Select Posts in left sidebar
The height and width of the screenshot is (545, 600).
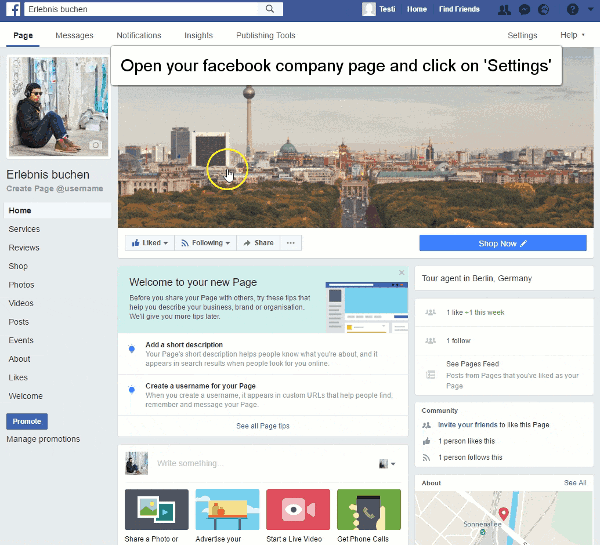click(x=19, y=322)
